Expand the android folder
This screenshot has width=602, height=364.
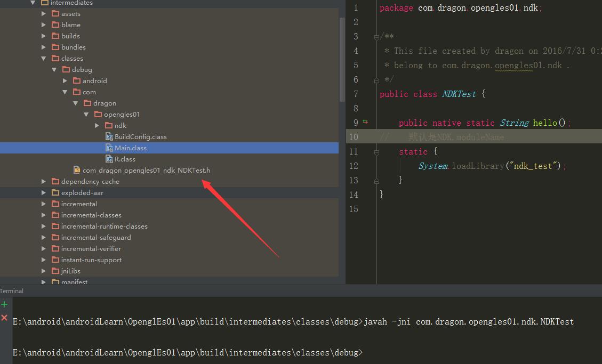[x=65, y=80]
